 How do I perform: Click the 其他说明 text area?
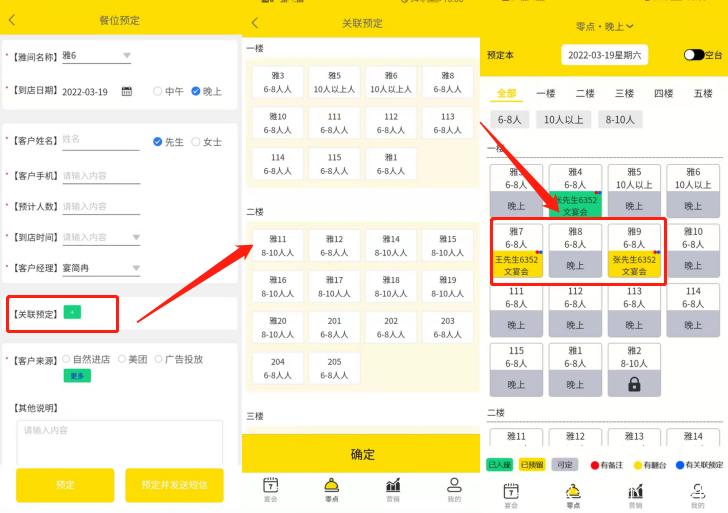coord(119,443)
